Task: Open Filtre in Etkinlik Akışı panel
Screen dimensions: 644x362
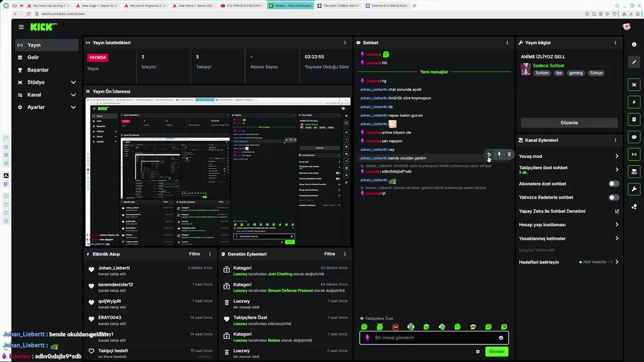Action: (194, 254)
